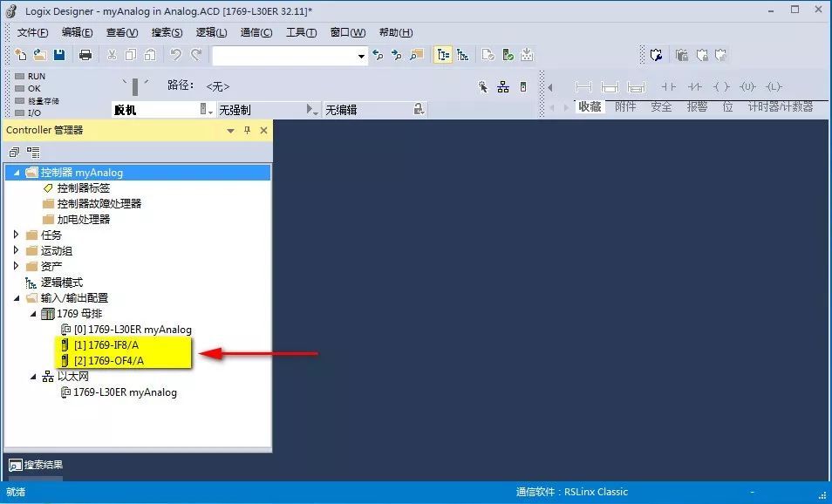Click the Undo arrow icon

click(x=175, y=55)
